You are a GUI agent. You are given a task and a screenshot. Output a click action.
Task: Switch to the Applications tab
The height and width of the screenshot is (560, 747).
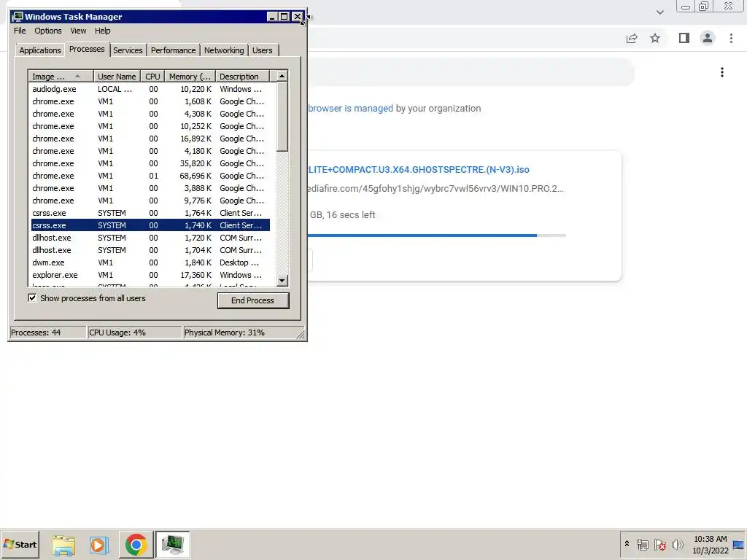pos(40,50)
